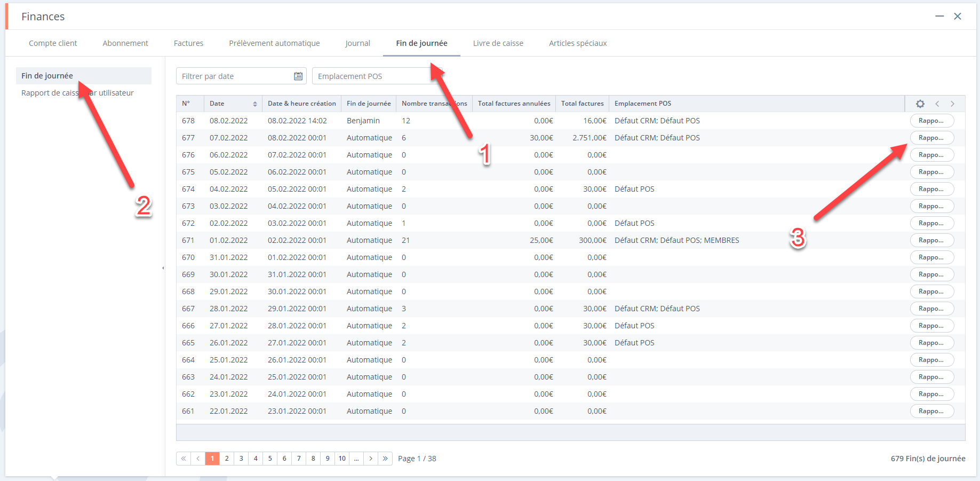Go to page 5
This screenshot has height=481, width=980.
270,459
